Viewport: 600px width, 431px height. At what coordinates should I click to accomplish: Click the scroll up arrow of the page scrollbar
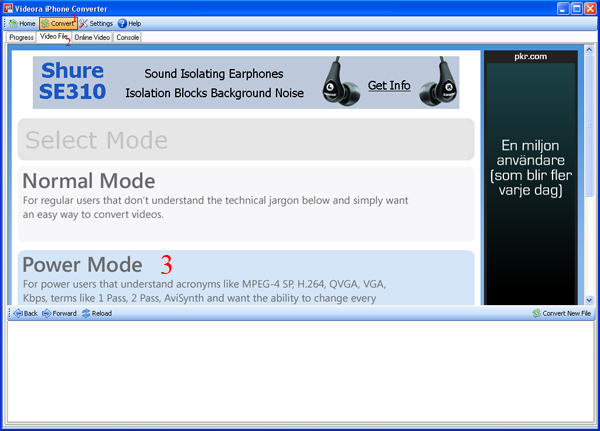click(589, 50)
